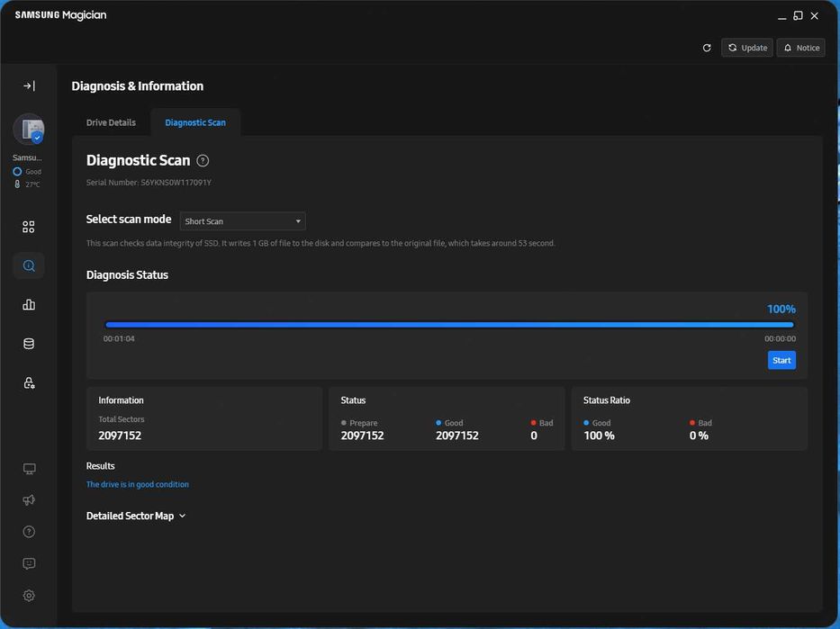Open the bar chart benchmark icon
Screen dimensions: 840x629
(x=29, y=305)
